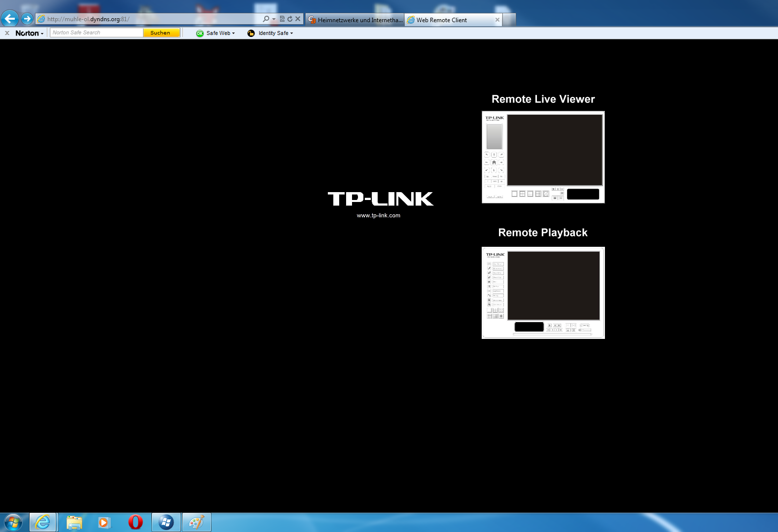Switch to the Heimnetzwerke und Internetha... tab
778x532 pixels.
[x=355, y=20]
